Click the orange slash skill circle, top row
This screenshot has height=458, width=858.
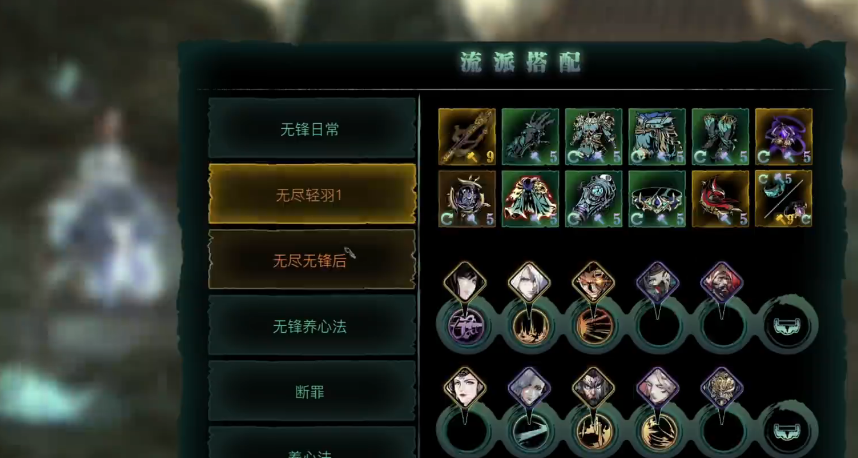(594, 325)
